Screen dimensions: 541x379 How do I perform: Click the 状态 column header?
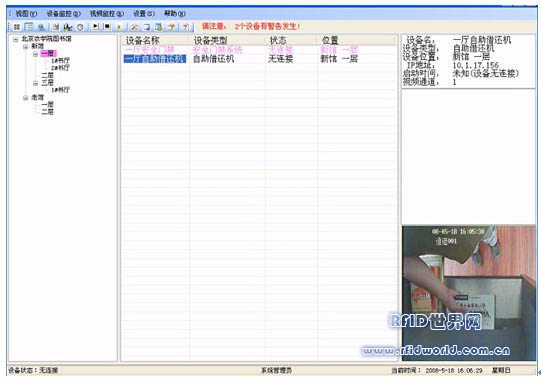(278, 40)
